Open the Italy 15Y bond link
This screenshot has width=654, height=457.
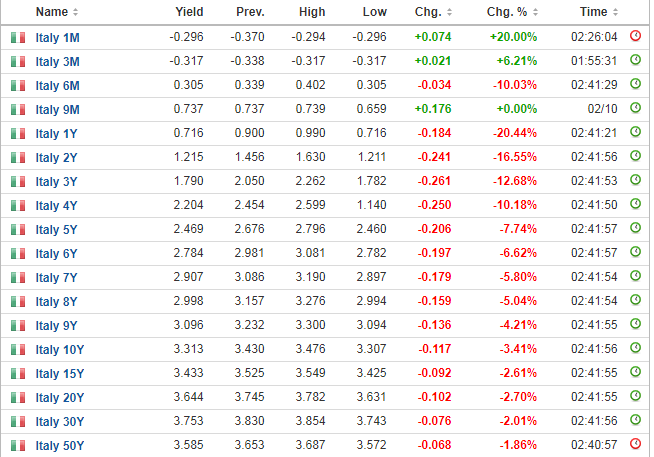60,374
